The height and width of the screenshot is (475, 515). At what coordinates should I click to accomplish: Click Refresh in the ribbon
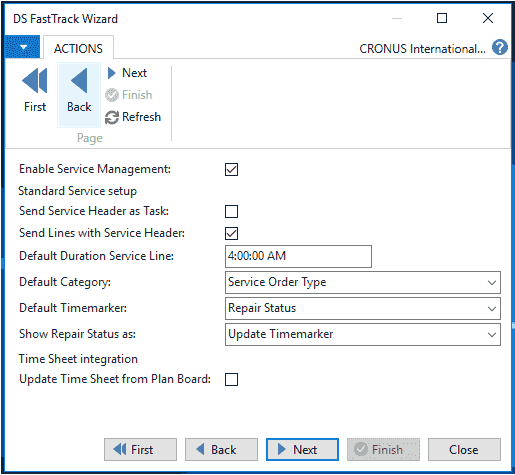click(133, 117)
